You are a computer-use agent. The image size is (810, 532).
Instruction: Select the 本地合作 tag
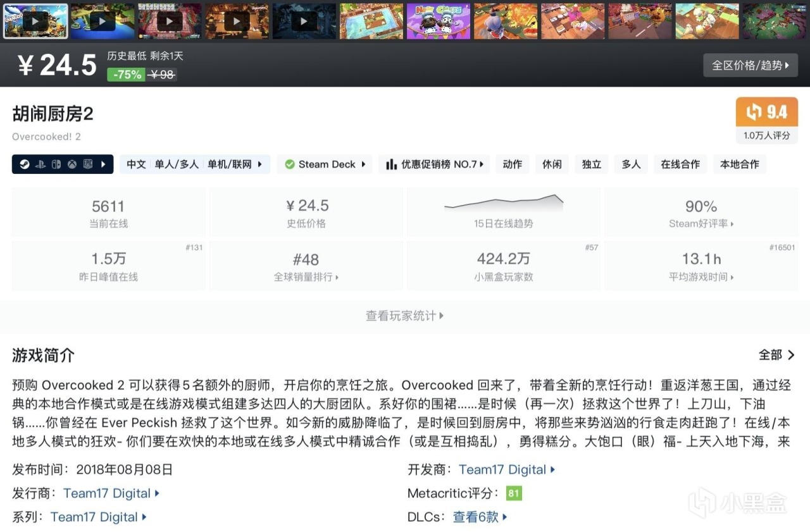740,164
